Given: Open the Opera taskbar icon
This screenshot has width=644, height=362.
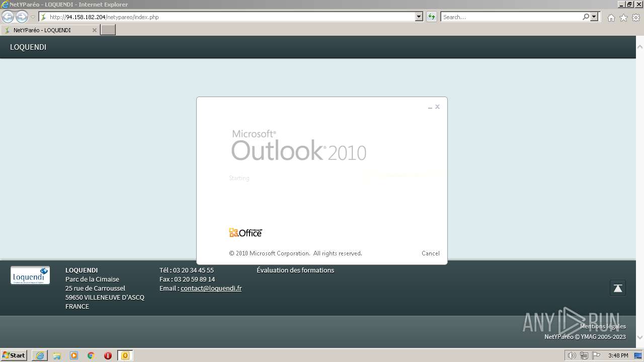Looking at the screenshot, I should tap(108, 355).
